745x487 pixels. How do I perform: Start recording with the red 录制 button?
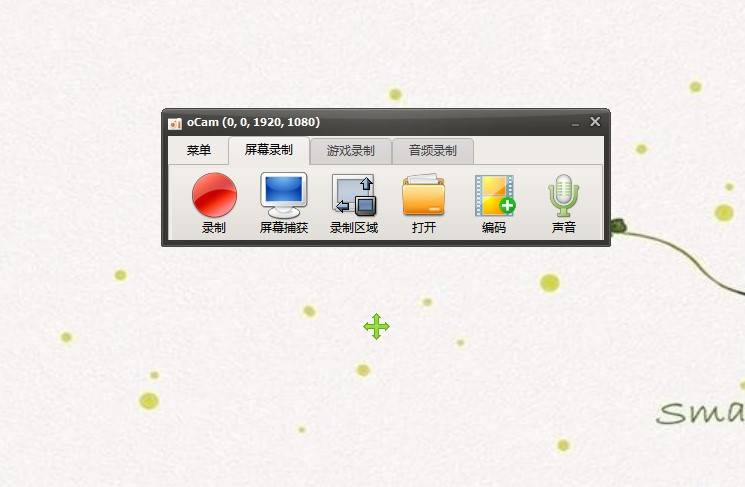[214, 195]
